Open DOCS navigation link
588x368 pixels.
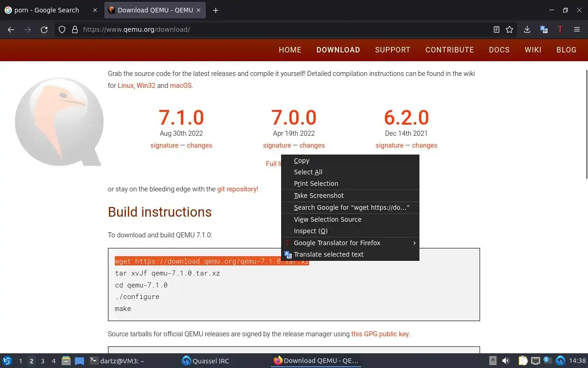499,50
